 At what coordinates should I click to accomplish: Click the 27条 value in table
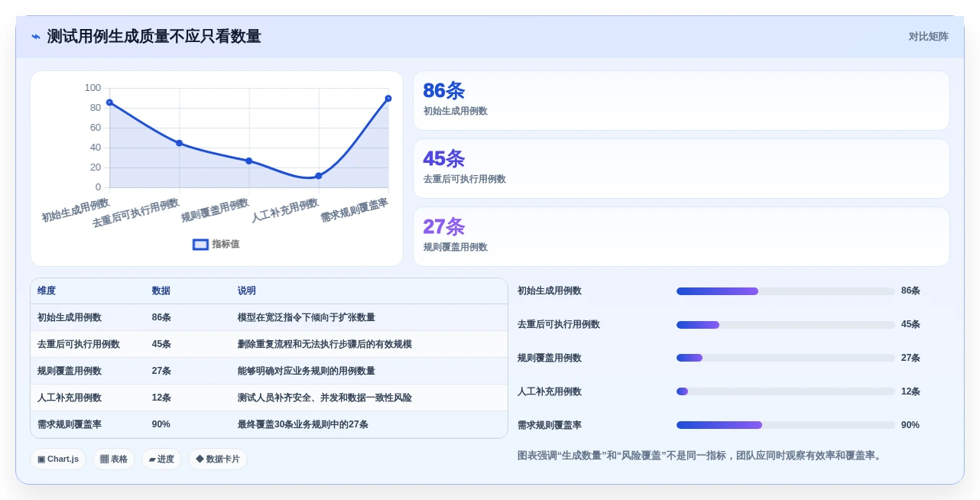click(161, 371)
